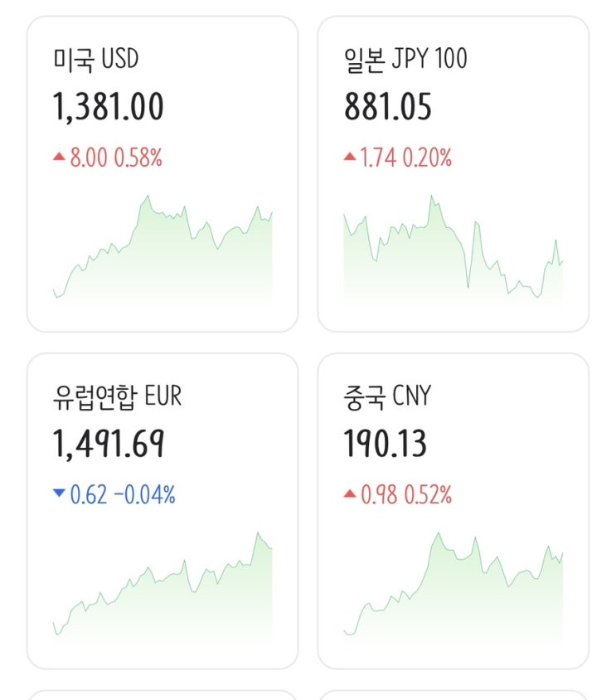Image resolution: width=616 pixels, height=700 pixels.
Task: Click the EUR rate value 1,491.69
Action: pyautogui.click(x=108, y=445)
